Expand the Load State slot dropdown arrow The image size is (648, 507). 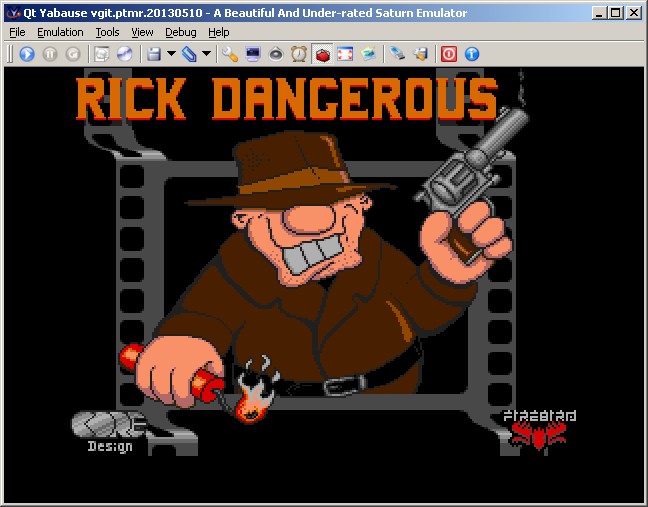tap(206, 53)
